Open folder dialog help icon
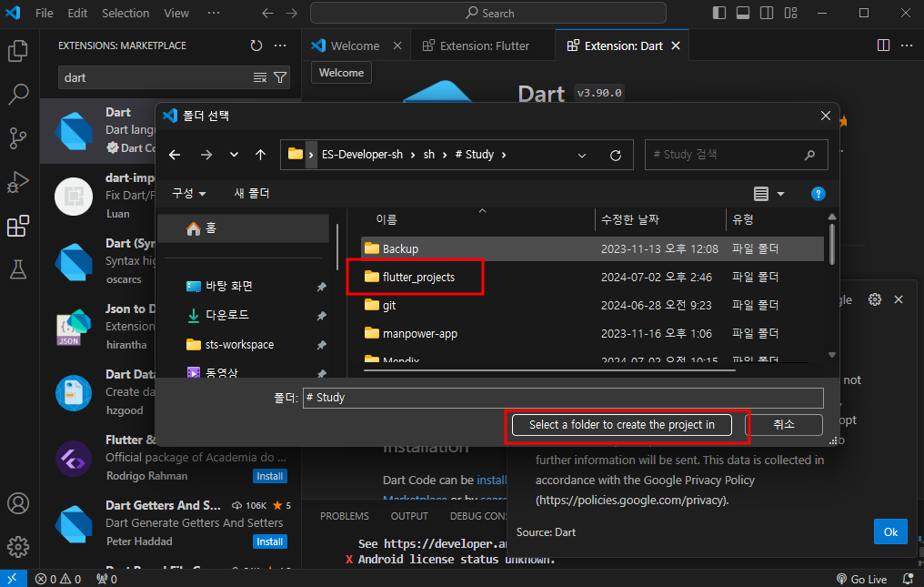The width and height of the screenshot is (924, 587). click(x=818, y=194)
